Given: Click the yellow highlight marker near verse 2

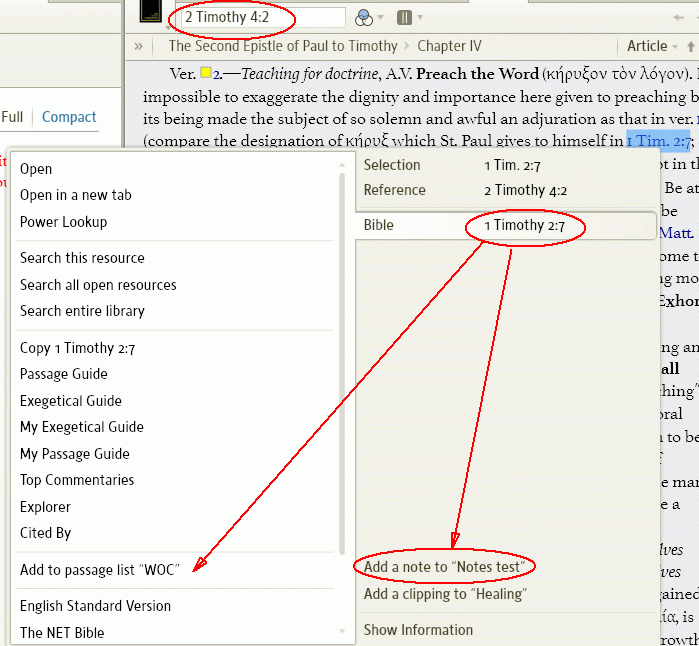Looking at the screenshot, I should coord(206,72).
